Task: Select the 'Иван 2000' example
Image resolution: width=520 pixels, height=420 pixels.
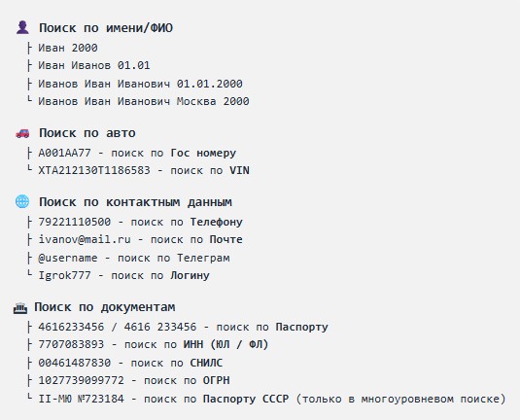Action: (x=68, y=48)
